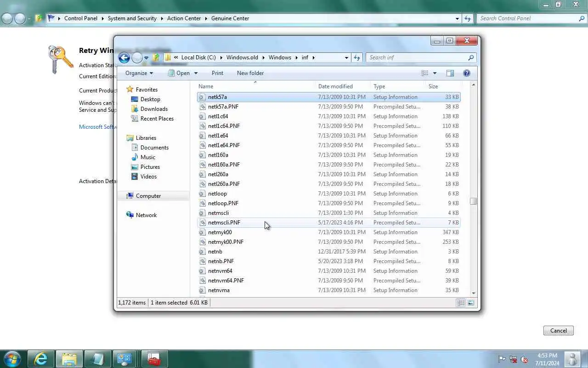
Task: Expand Control Panel address dropdown
Action: tap(457, 18)
